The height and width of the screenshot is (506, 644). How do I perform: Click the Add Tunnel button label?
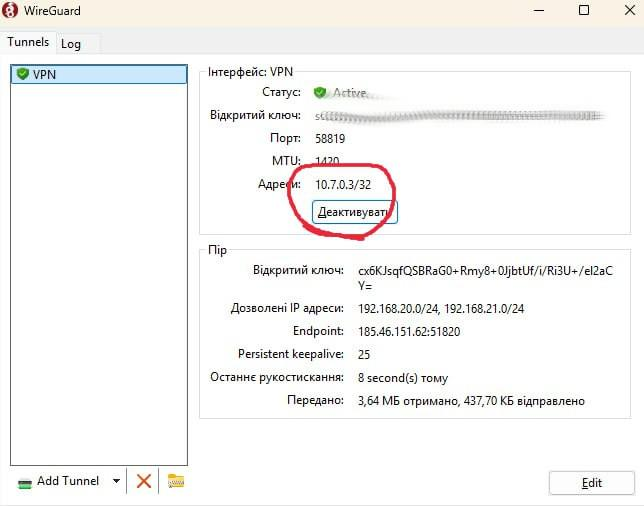pyautogui.click(x=68, y=481)
